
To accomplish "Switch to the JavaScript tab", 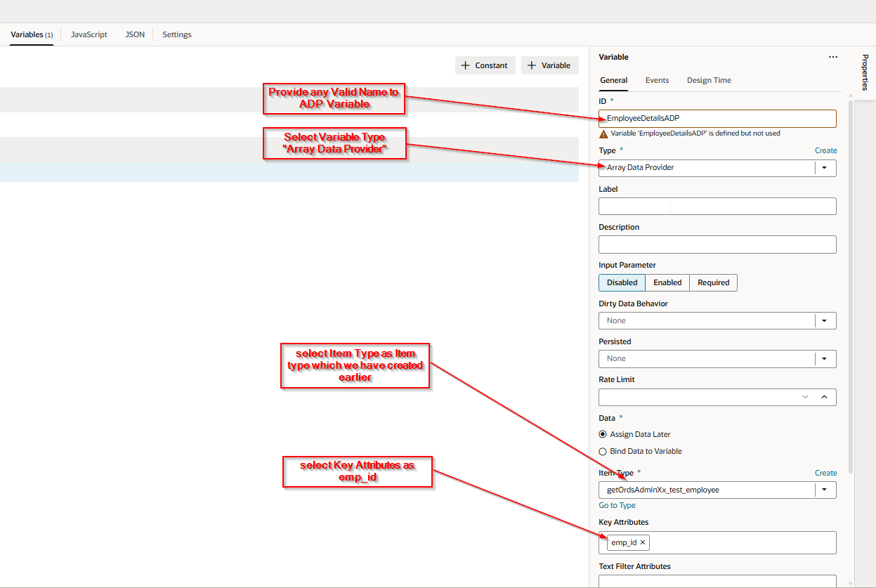I will (x=89, y=34).
